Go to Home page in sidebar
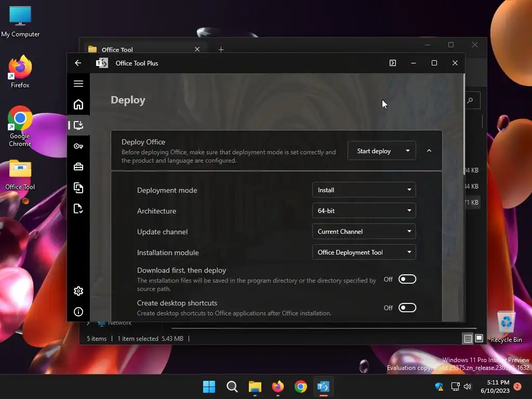The image size is (532, 399). (x=78, y=104)
